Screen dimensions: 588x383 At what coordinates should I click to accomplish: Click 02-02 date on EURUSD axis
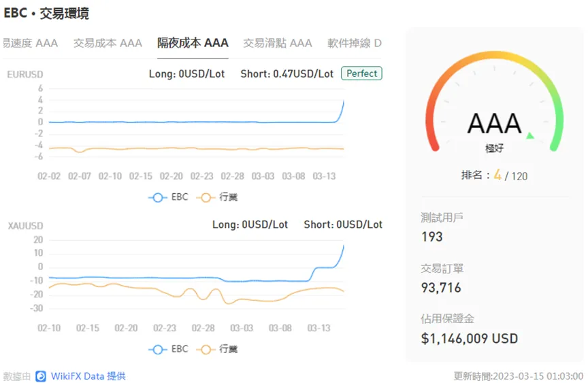coord(49,176)
